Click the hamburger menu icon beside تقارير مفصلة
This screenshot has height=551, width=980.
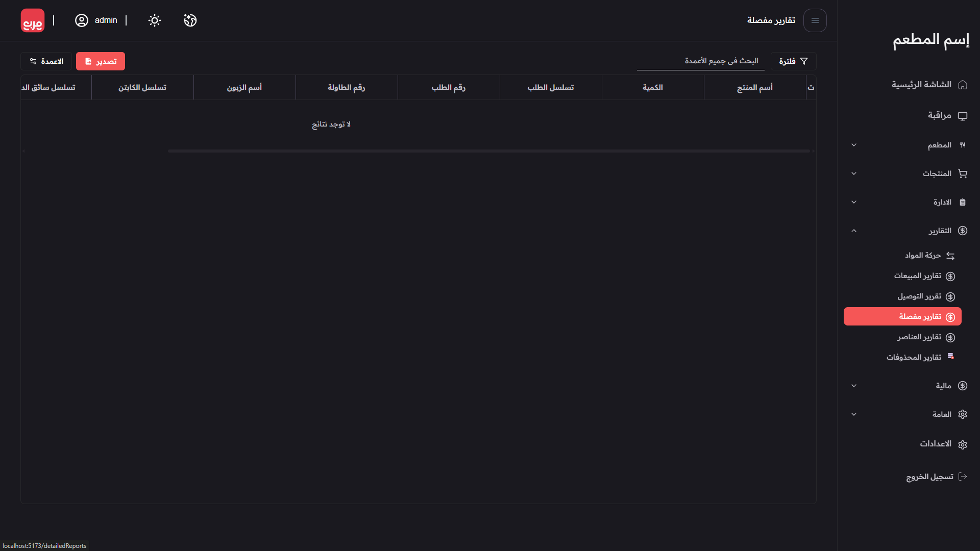815,20
